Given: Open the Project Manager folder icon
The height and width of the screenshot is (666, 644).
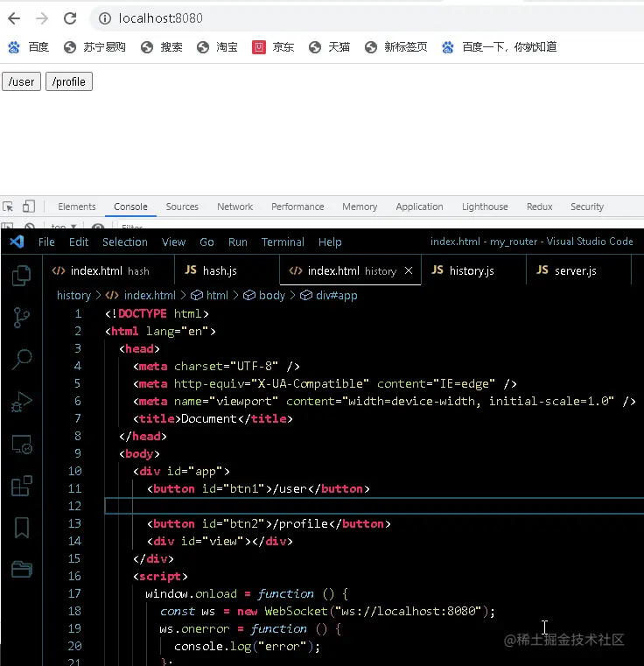Looking at the screenshot, I should click(x=21, y=569).
